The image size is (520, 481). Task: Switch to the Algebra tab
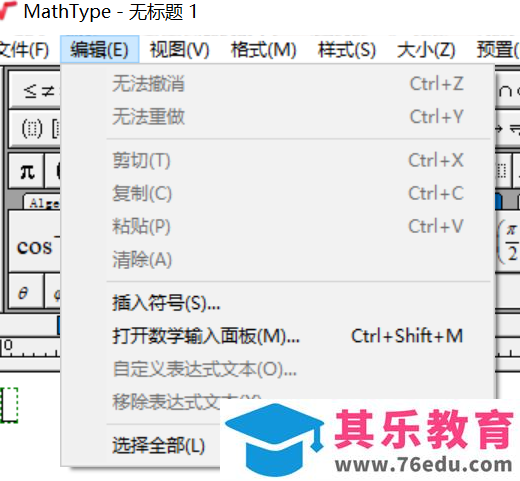[42, 202]
